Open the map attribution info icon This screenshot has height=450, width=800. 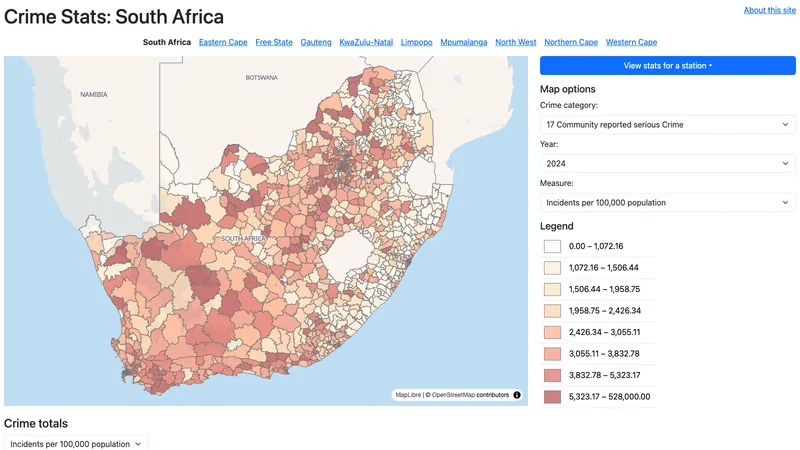(517, 395)
